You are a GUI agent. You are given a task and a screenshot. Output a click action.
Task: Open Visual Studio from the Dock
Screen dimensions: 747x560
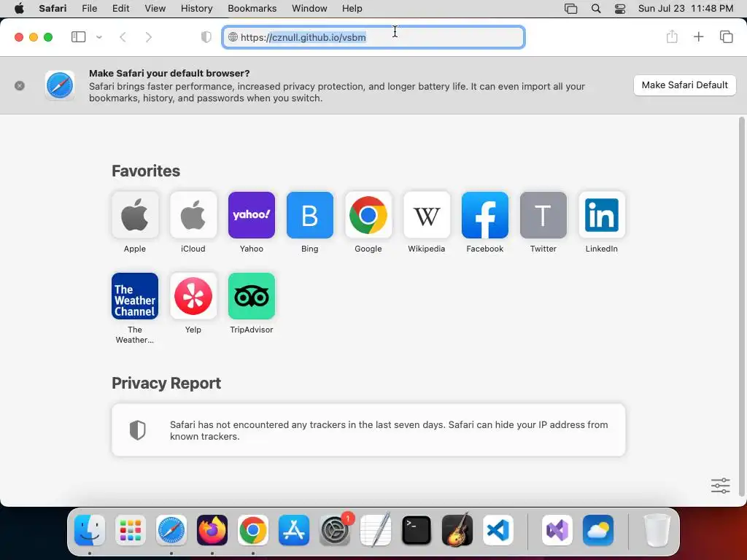click(x=557, y=530)
